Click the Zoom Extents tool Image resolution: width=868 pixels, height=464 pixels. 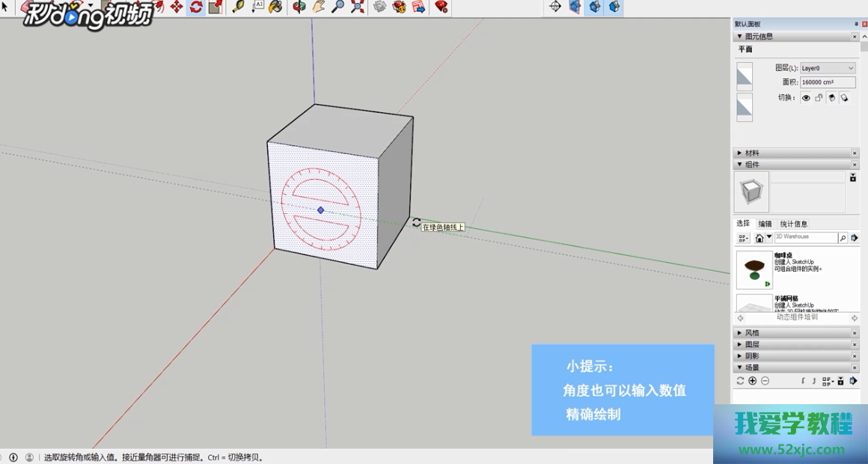358,7
